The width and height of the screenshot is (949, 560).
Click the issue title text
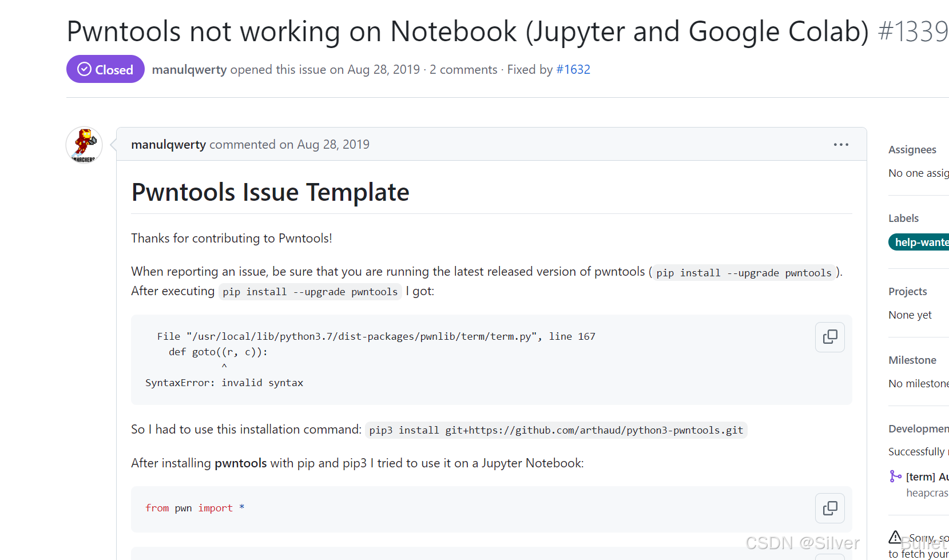coord(468,31)
